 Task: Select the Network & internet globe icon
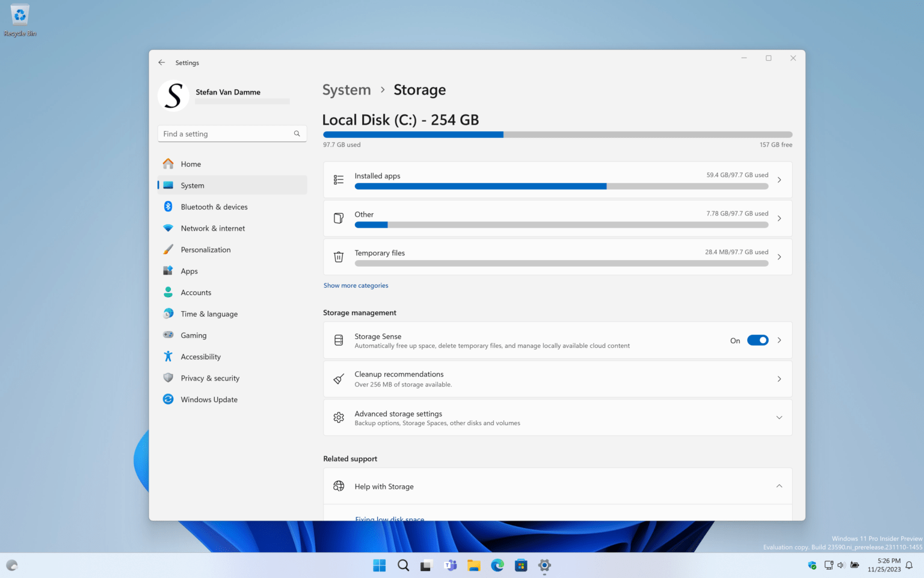167,228
